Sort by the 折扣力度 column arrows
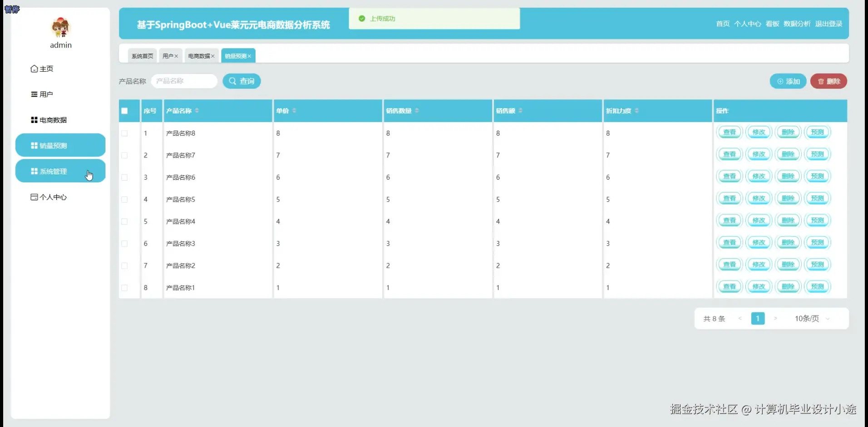868x427 pixels. (x=636, y=111)
